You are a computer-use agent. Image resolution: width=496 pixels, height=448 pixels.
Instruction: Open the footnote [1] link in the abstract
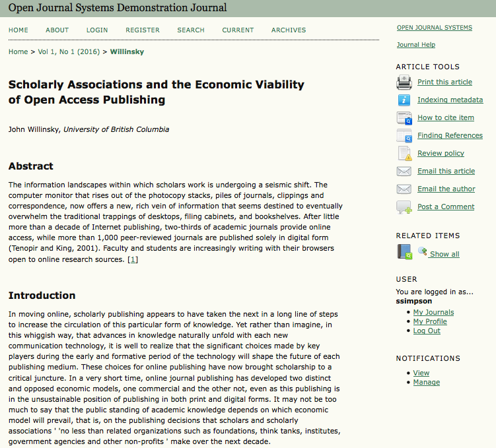click(x=133, y=259)
